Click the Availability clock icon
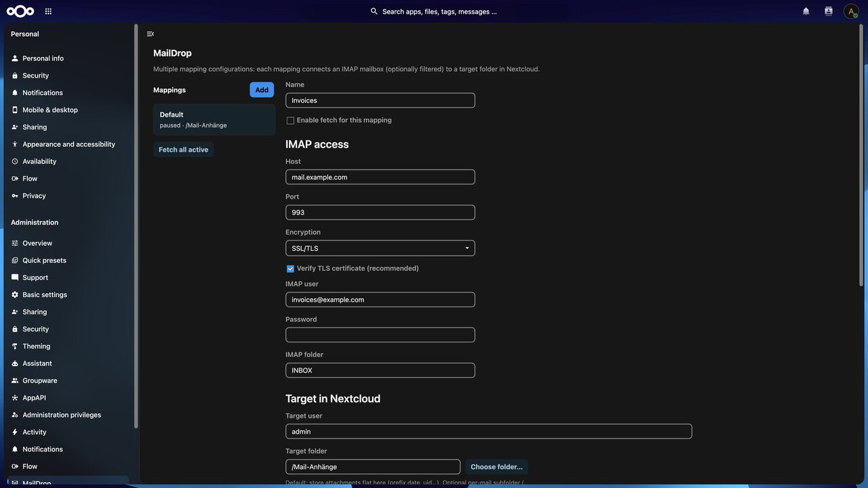This screenshot has width=868, height=488. tap(15, 161)
